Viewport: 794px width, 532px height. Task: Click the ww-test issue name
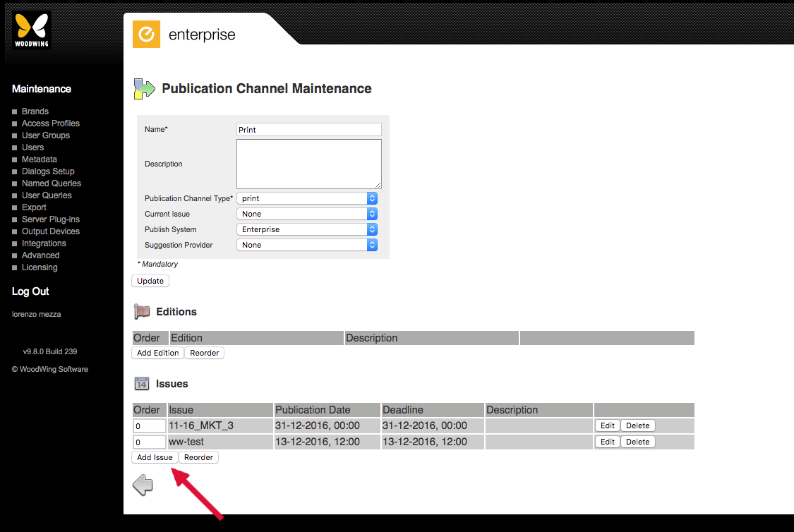[186, 442]
